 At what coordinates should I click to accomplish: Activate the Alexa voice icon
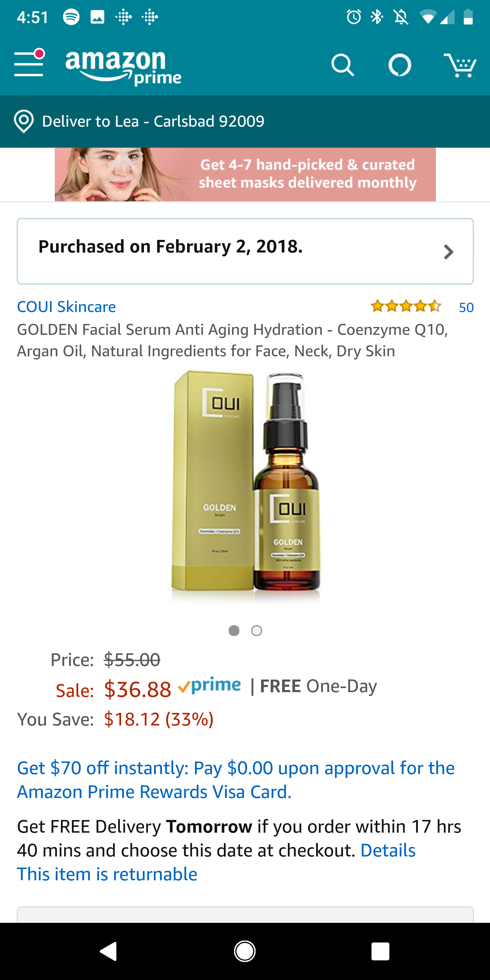400,65
